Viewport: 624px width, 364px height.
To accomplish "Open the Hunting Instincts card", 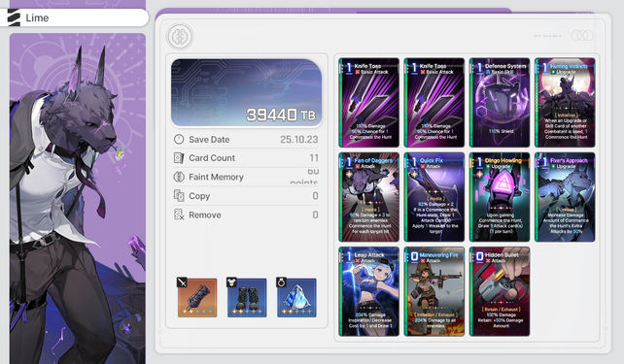I will [x=565, y=103].
